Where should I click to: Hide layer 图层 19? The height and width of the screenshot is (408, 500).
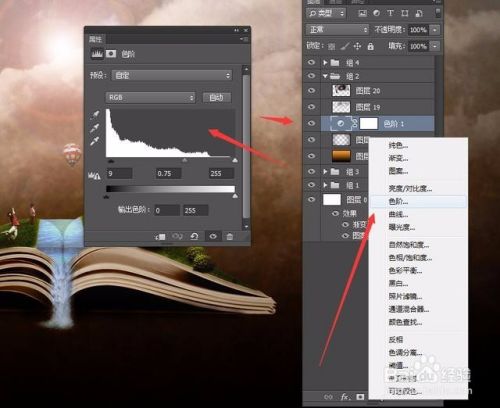click(311, 107)
